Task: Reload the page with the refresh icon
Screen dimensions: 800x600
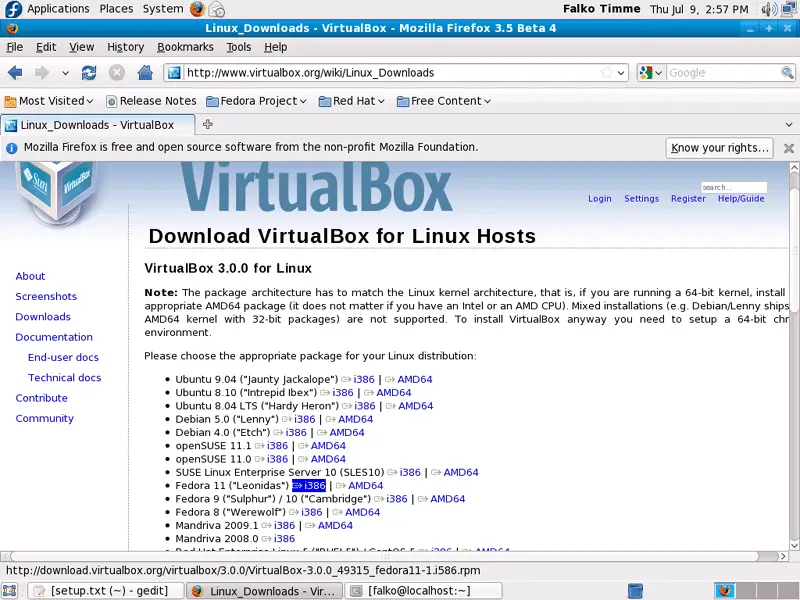Action: 89,73
